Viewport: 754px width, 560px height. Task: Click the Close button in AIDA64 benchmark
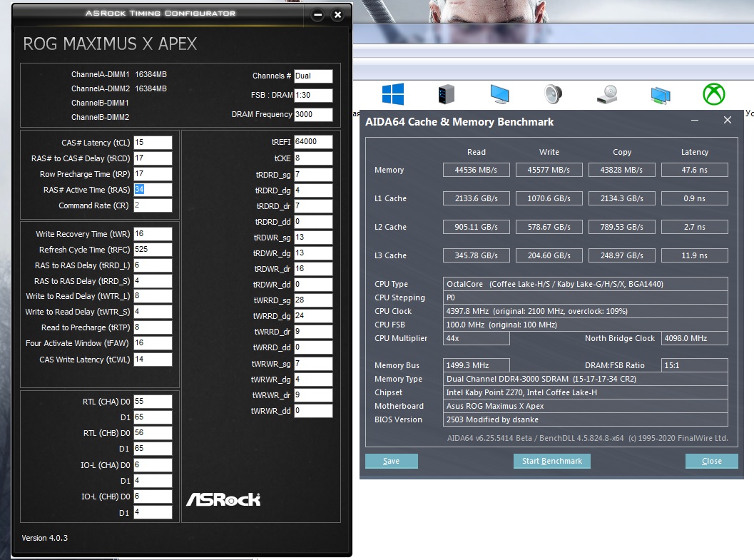712,461
